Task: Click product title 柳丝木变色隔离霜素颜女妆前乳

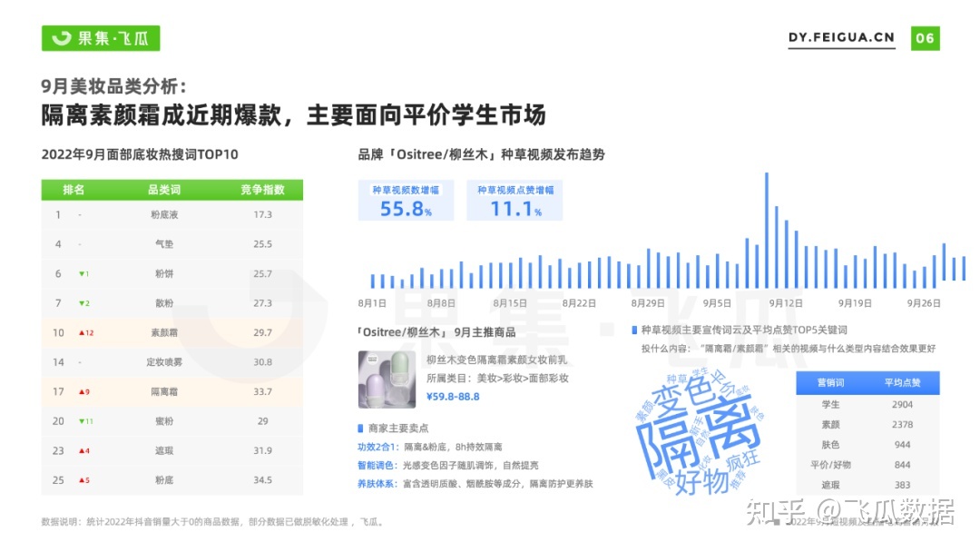Action: click(497, 360)
